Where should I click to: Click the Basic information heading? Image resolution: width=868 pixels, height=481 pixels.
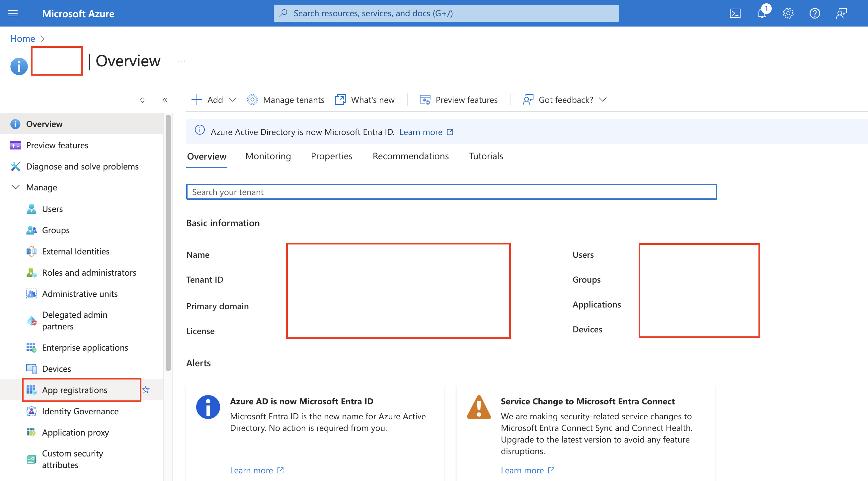[x=223, y=223]
